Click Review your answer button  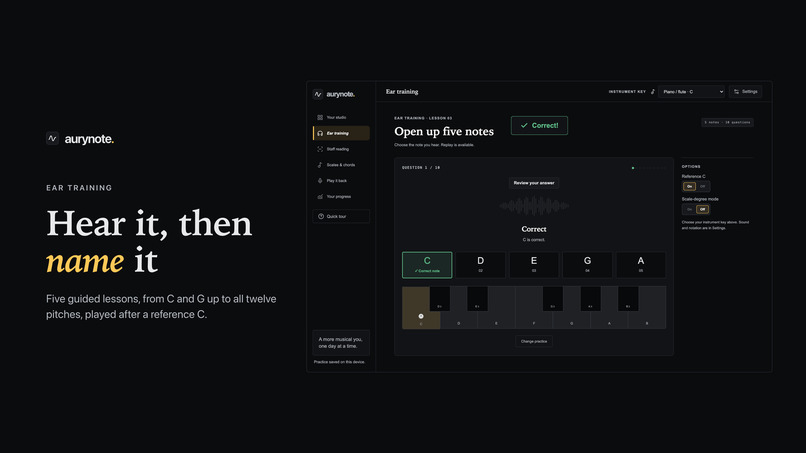[534, 183]
